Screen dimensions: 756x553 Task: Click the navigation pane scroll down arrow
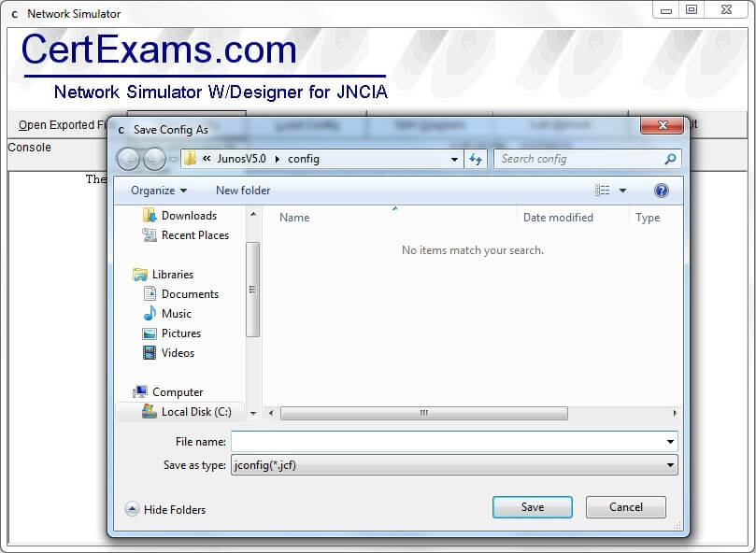(253, 413)
